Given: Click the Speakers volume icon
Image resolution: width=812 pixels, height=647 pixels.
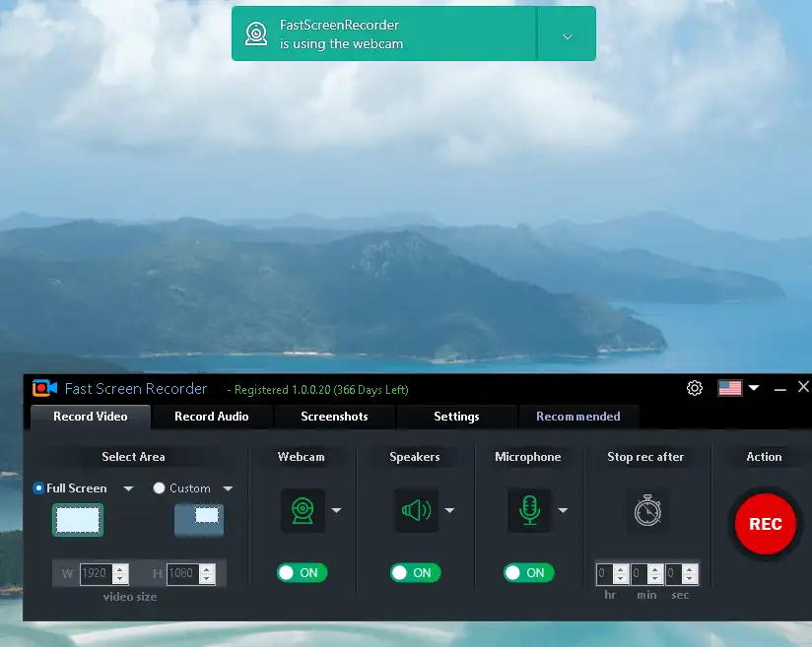Looking at the screenshot, I should point(413,510).
